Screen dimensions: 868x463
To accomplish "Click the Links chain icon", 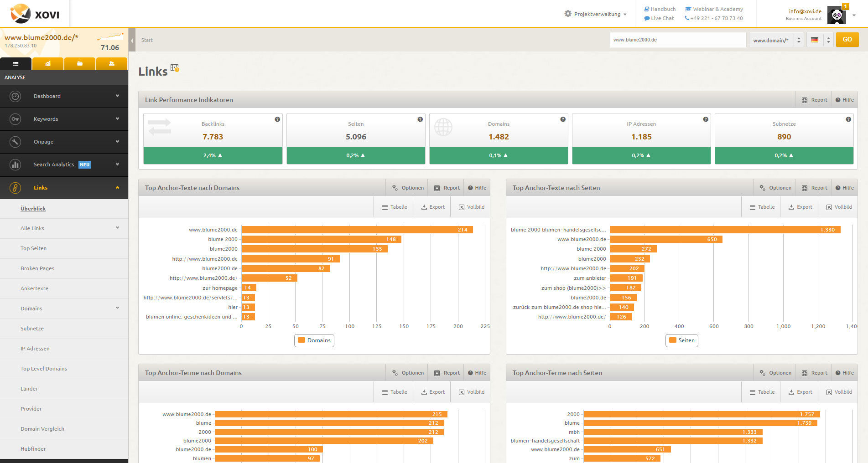I will [15, 188].
